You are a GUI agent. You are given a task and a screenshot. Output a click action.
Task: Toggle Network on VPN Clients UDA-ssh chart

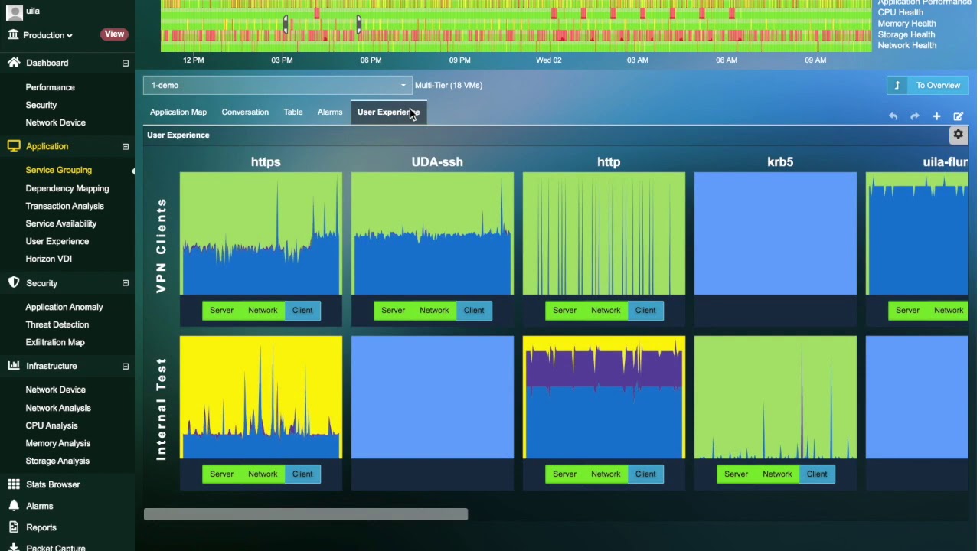coord(434,310)
